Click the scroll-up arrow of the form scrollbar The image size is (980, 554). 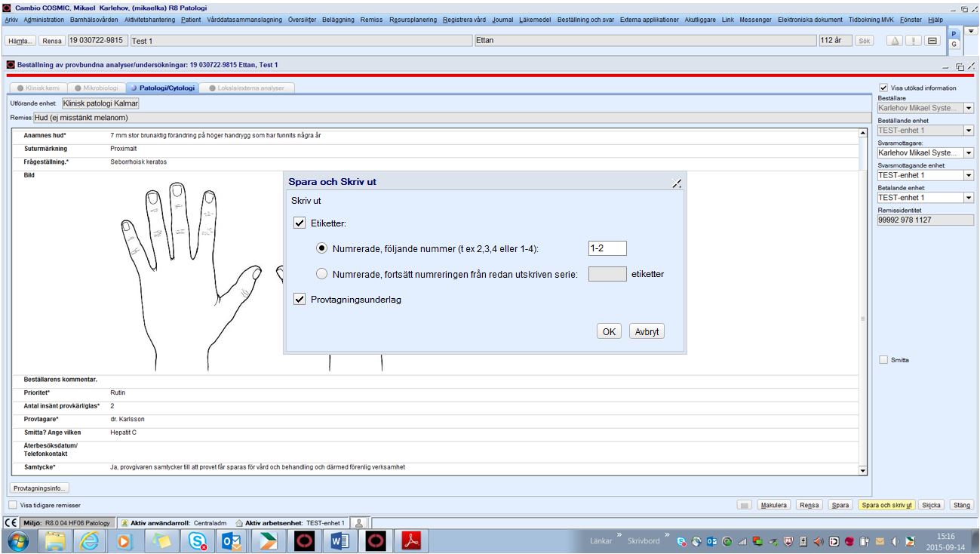pyautogui.click(x=863, y=134)
